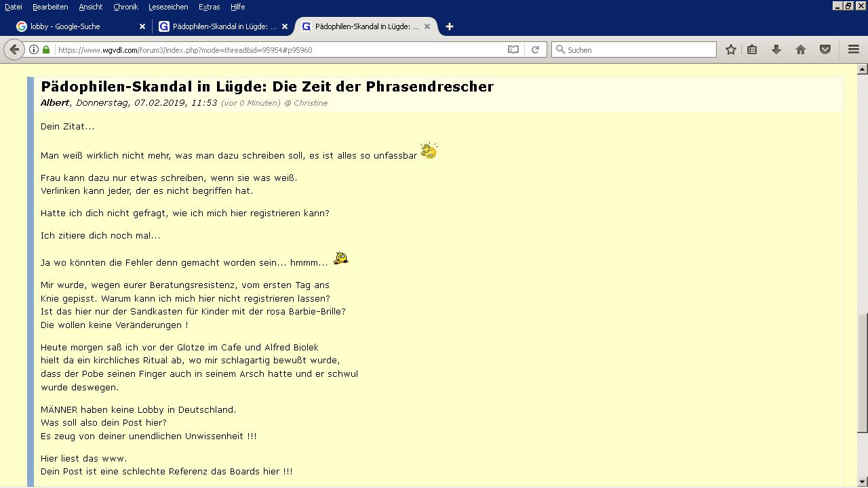868x488 pixels.
Task: Click the reload page icon
Action: pyautogui.click(x=535, y=49)
